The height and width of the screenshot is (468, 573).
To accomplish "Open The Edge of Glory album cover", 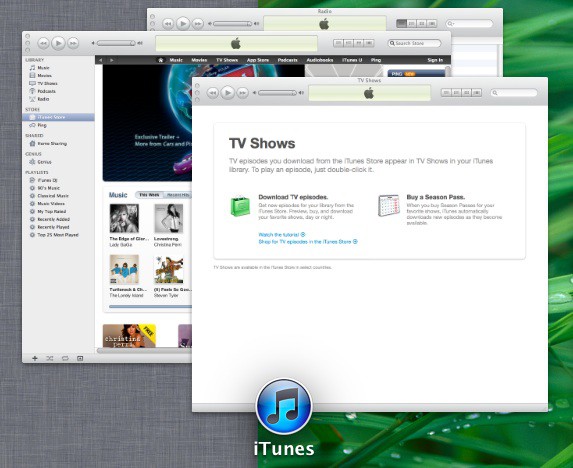I will (124, 218).
